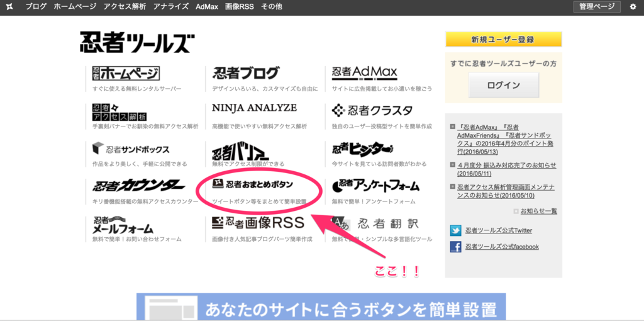Open 忍者おまとめボタン logo

click(x=253, y=184)
